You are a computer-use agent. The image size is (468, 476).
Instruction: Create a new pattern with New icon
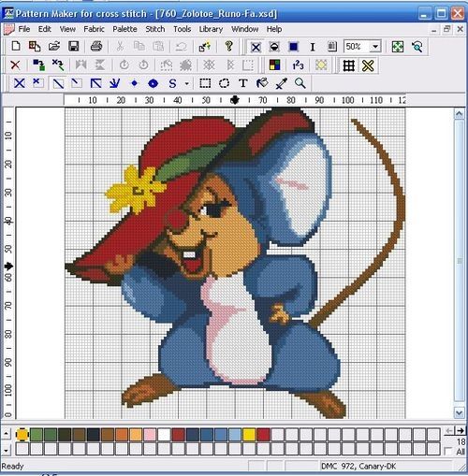(x=16, y=47)
